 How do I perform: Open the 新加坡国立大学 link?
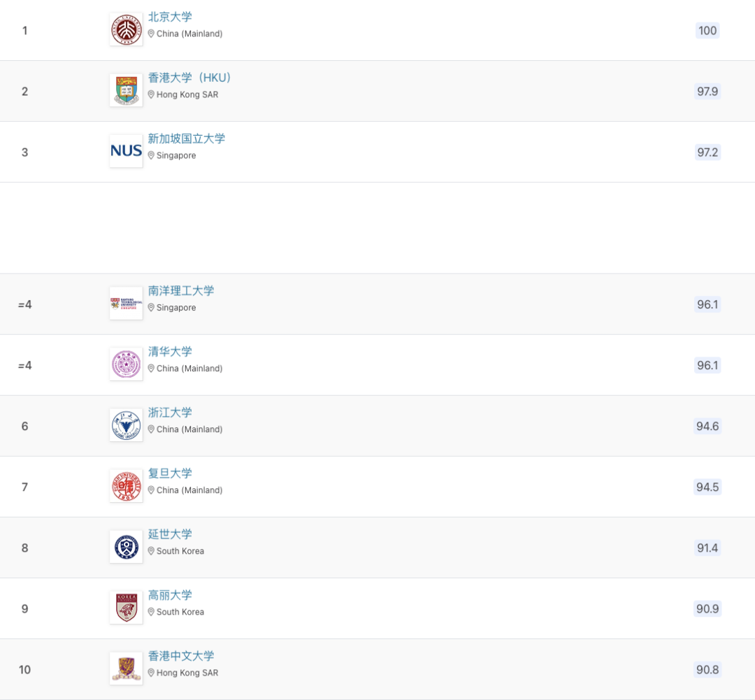click(187, 138)
